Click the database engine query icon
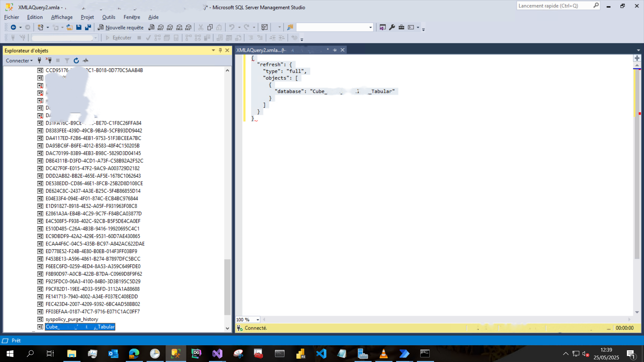The image size is (644, 362). click(152, 27)
